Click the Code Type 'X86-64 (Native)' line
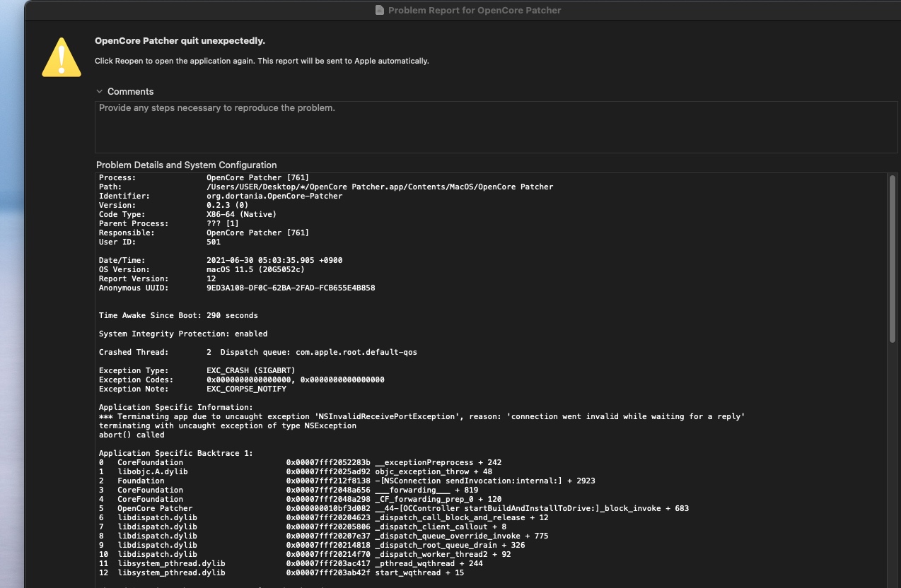This screenshot has width=901, height=588. [x=187, y=214]
